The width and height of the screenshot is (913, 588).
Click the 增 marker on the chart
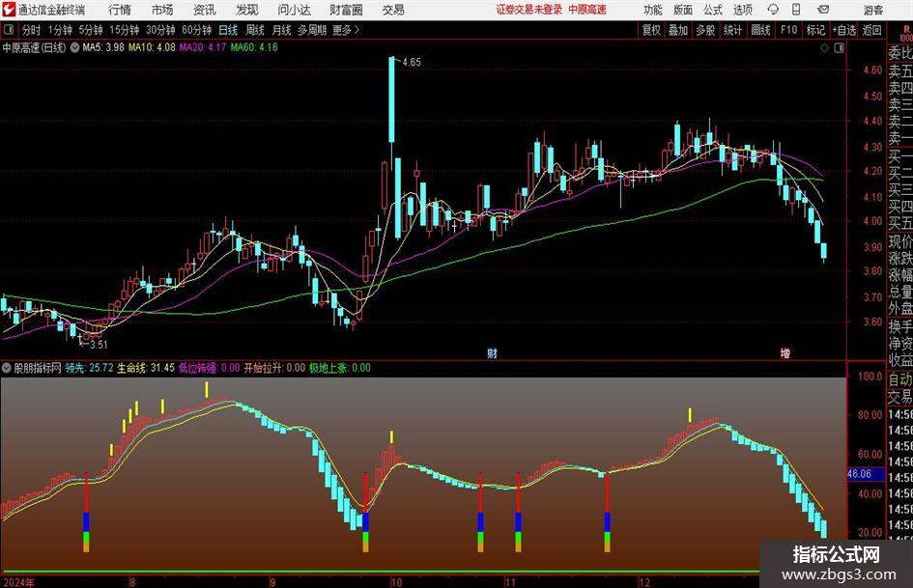coord(785,353)
